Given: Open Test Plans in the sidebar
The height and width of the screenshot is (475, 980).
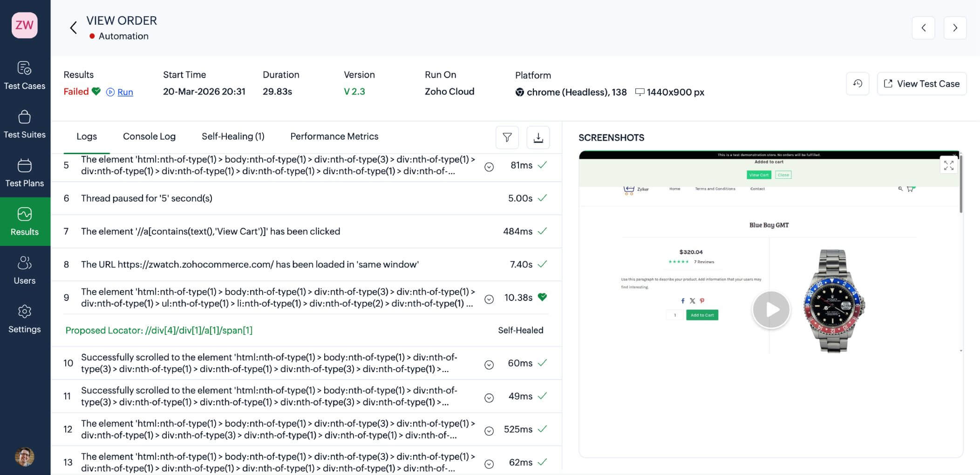Looking at the screenshot, I should (x=25, y=173).
